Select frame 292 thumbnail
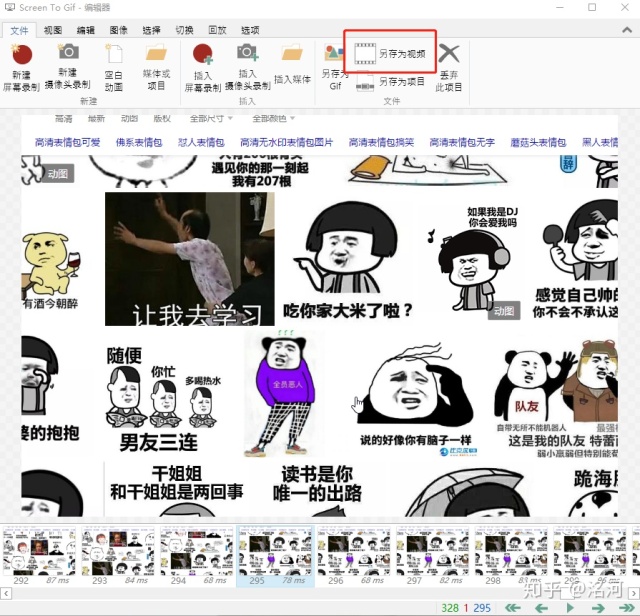This screenshot has height=616, width=640. tap(39, 556)
